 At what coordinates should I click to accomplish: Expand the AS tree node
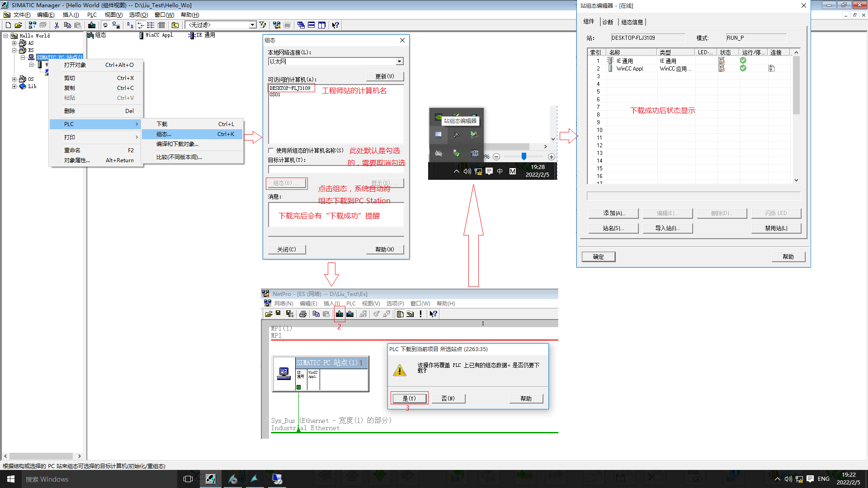(x=14, y=43)
